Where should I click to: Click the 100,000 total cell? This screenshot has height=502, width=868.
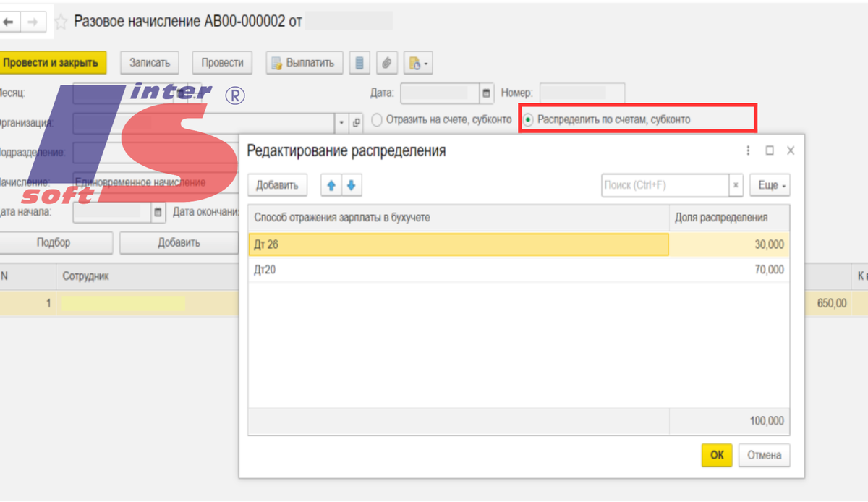pyautogui.click(x=729, y=421)
